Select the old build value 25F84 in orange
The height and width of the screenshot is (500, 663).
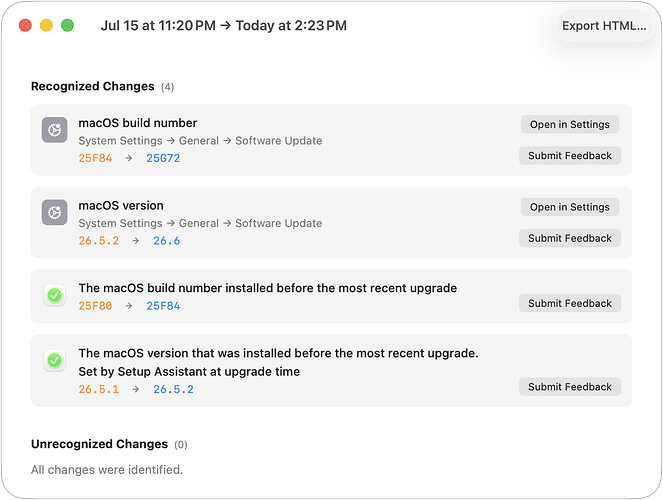[x=96, y=158]
